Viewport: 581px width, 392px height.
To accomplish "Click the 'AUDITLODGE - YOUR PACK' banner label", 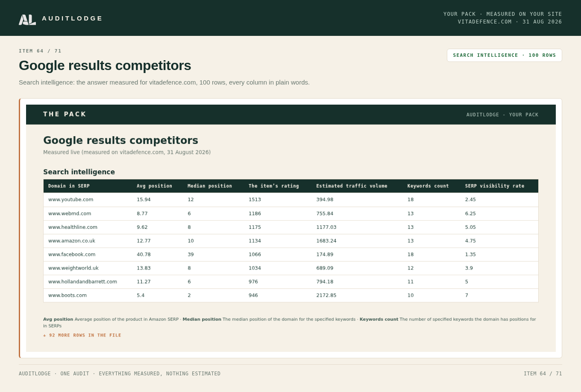I will click(502, 115).
